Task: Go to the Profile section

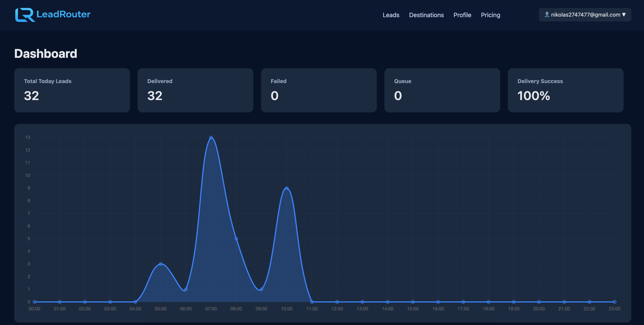Action: coord(462,15)
